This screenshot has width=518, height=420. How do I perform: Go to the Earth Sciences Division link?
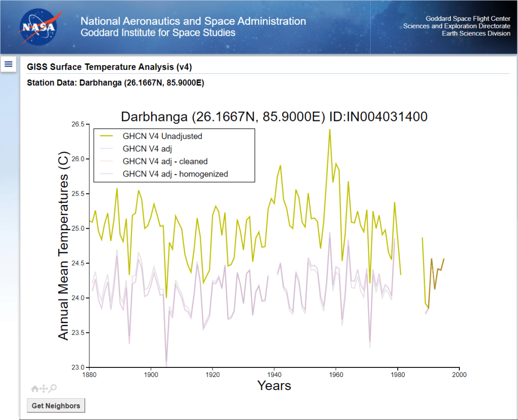476,34
